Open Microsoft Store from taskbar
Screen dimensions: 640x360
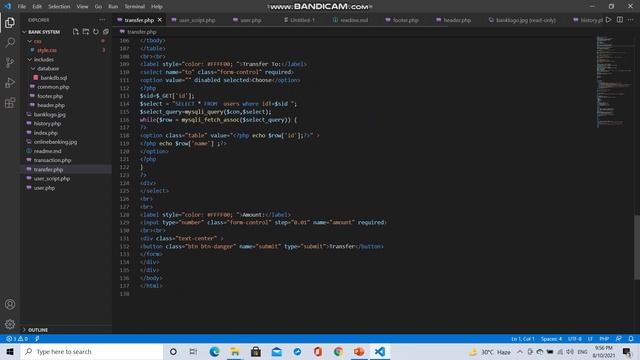pos(256,351)
